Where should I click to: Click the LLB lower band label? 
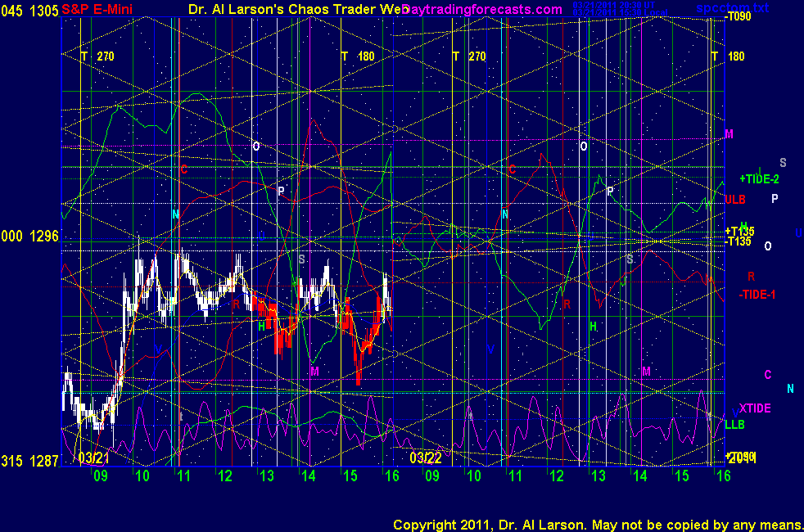(x=734, y=425)
